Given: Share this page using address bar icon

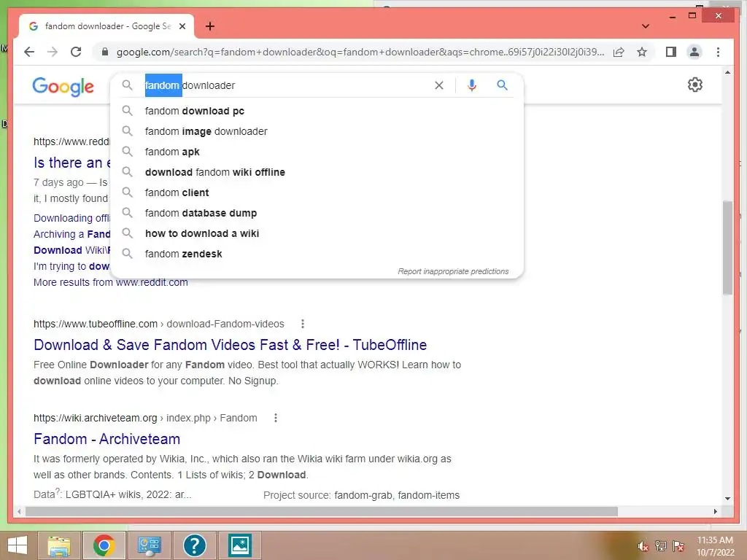Looking at the screenshot, I should (x=619, y=52).
